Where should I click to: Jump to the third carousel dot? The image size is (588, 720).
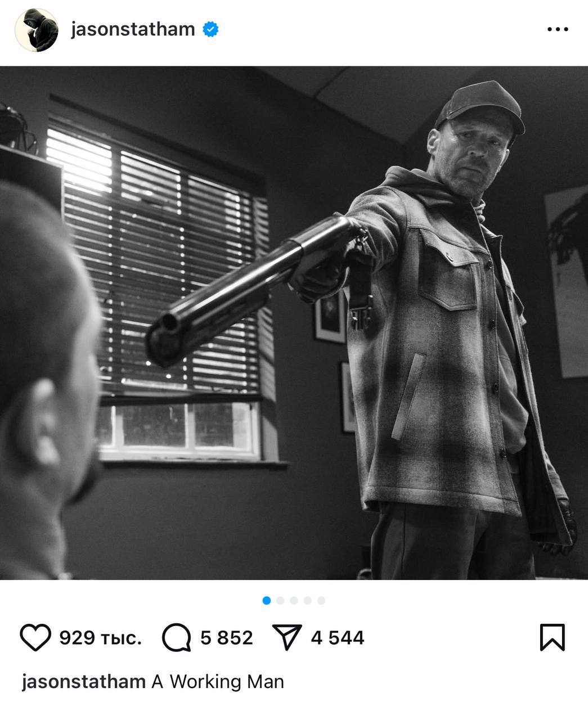(294, 600)
